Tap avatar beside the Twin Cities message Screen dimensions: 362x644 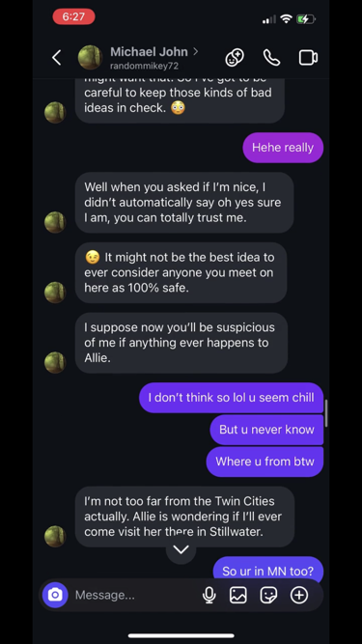point(55,537)
